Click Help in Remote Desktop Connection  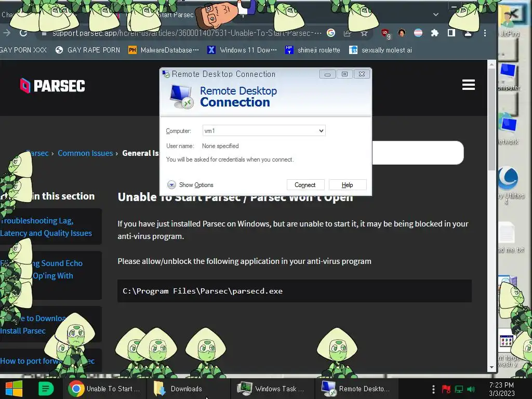347,185
